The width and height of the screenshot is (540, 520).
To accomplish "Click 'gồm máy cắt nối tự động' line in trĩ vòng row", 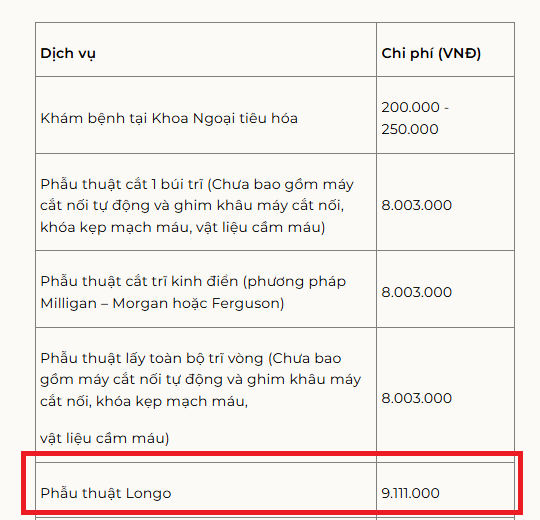I will [200, 379].
